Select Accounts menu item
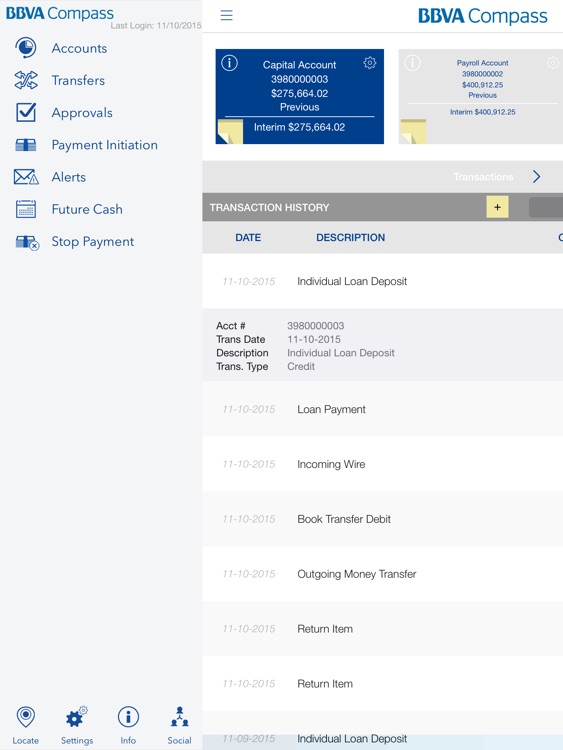 click(x=79, y=48)
